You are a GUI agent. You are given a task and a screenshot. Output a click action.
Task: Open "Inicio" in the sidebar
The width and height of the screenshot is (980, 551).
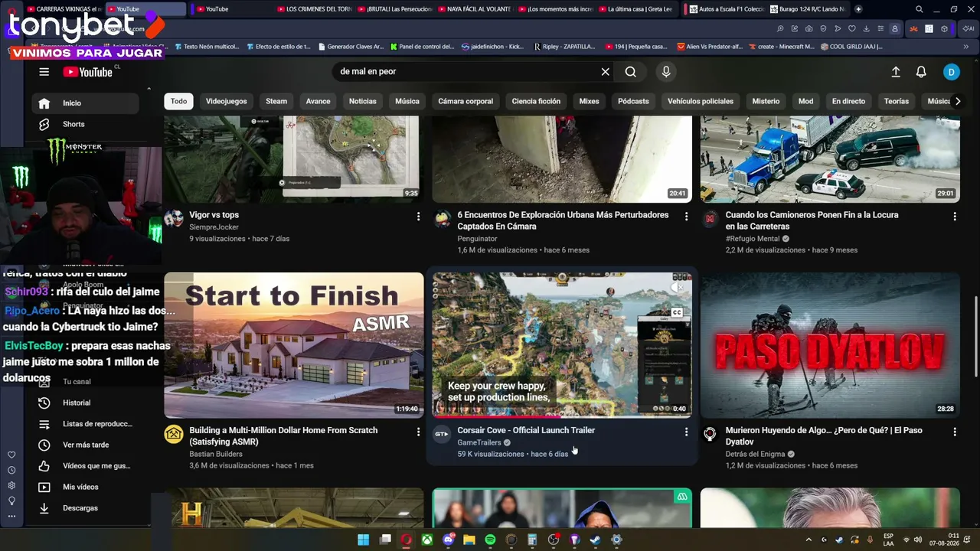point(86,103)
